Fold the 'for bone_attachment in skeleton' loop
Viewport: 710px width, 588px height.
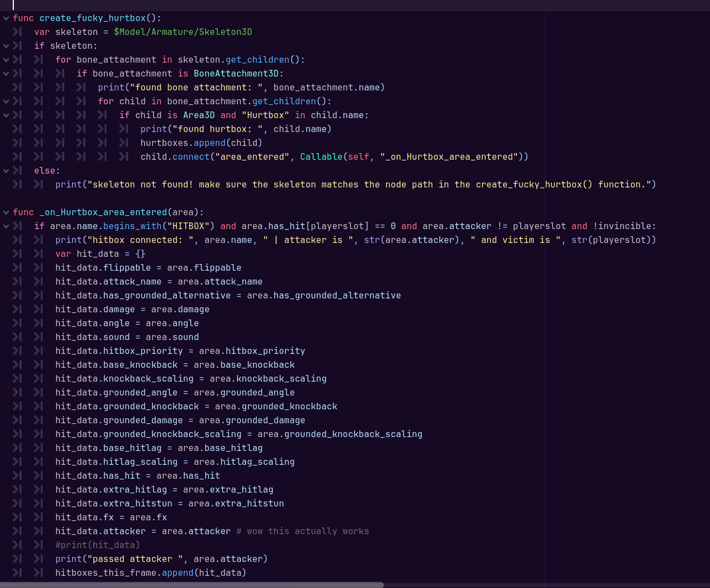point(6,60)
